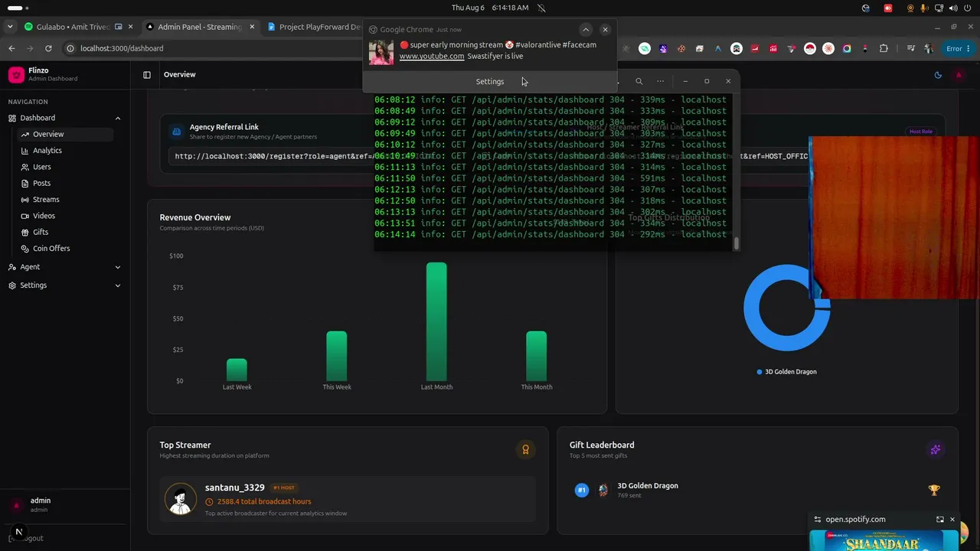
Task: Click the santanu_3329 streamer name
Action: (235, 487)
